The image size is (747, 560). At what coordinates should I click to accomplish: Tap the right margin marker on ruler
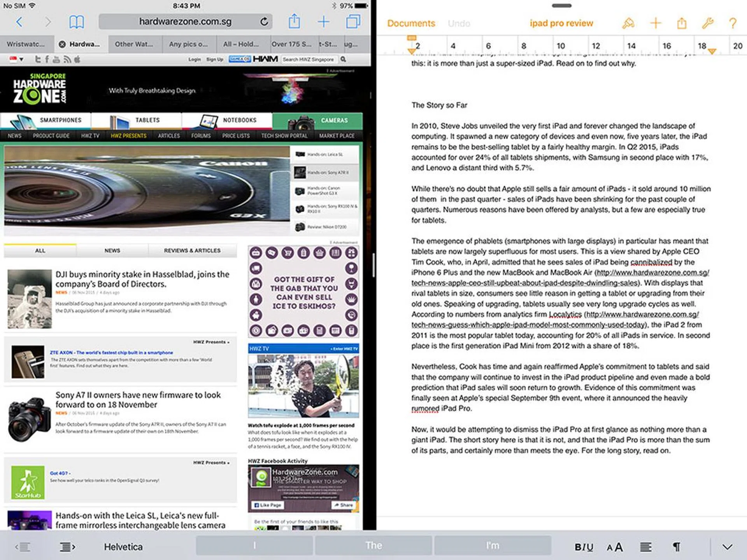click(712, 51)
